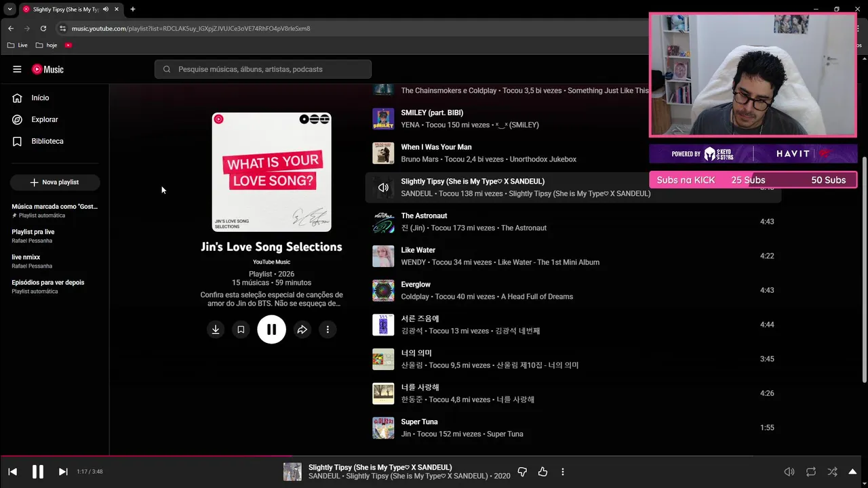Open artist Bruno Mars link
The image size is (868, 488).
click(420, 159)
